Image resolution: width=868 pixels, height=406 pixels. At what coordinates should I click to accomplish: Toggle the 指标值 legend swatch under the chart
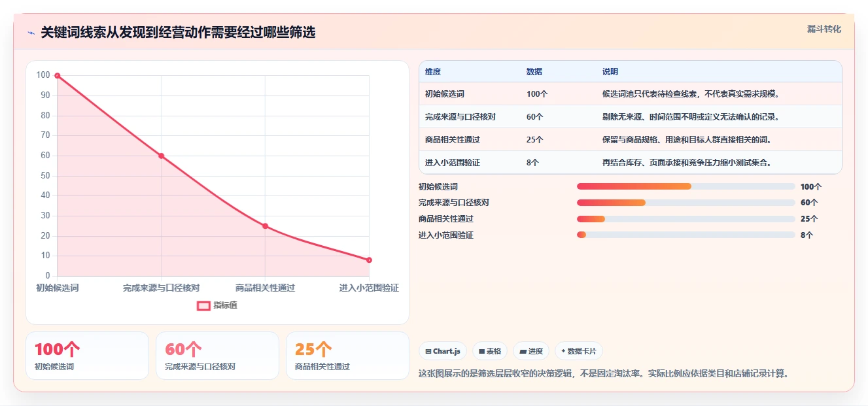(x=203, y=305)
